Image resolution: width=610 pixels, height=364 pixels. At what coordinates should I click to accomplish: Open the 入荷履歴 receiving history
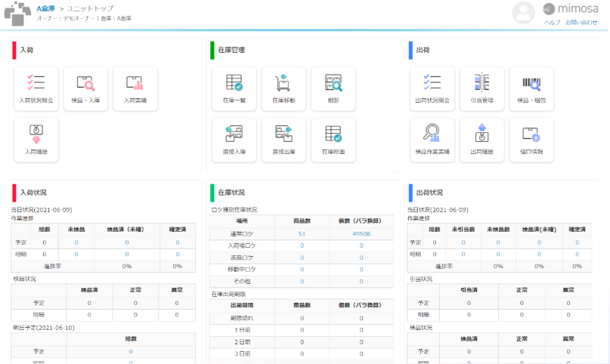coord(36,140)
